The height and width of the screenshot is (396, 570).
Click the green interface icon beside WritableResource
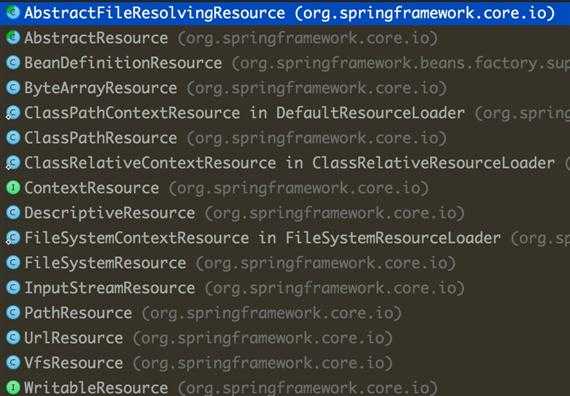(13, 388)
